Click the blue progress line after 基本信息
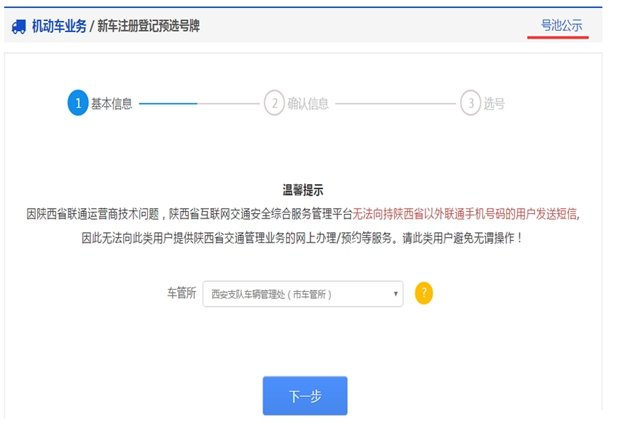 [x=167, y=103]
